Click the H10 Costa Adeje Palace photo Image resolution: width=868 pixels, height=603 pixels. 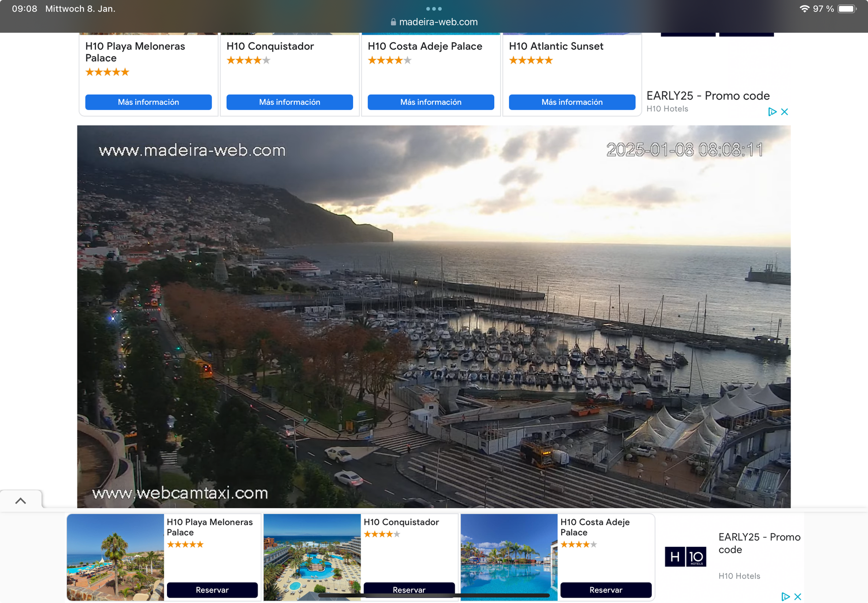(x=509, y=557)
